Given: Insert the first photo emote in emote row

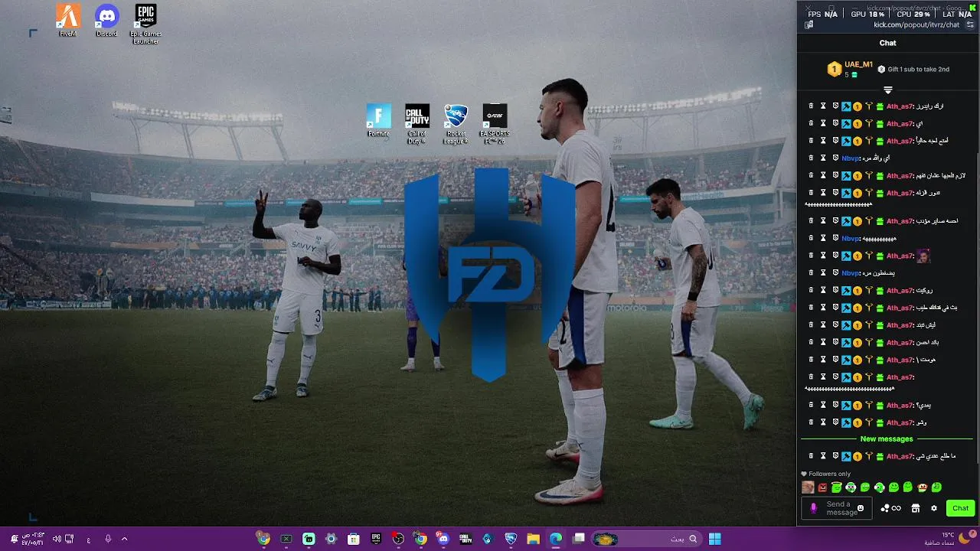Looking at the screenshot, I should (808, 487).
